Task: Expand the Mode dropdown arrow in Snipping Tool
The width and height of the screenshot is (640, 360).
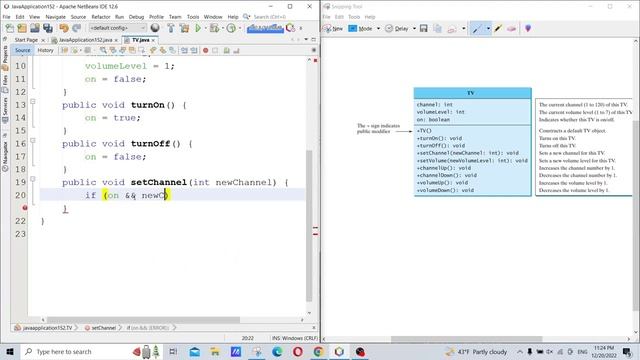Action: [378, 28]
